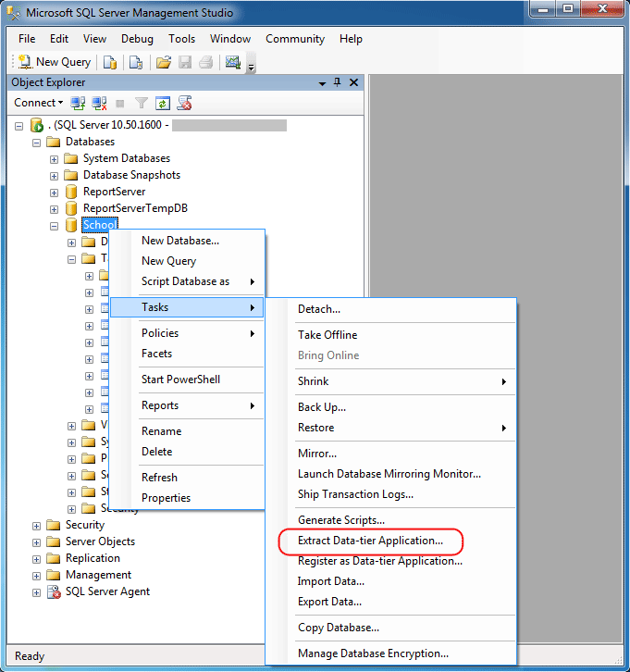This screenshot has width=630, height=672.
Task: Select Detach... in Tasks submenu
Action: [391, 309]
